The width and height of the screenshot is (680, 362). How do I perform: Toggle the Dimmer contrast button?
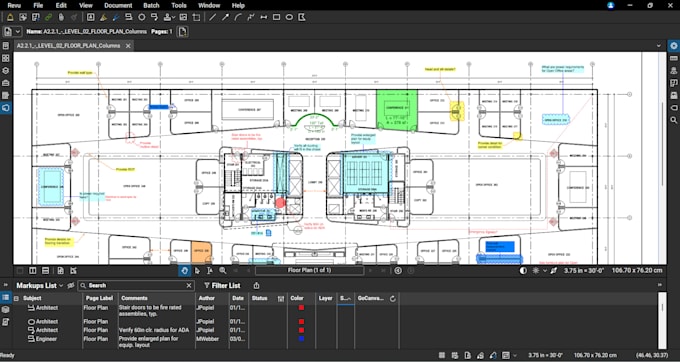click(523, 271)
